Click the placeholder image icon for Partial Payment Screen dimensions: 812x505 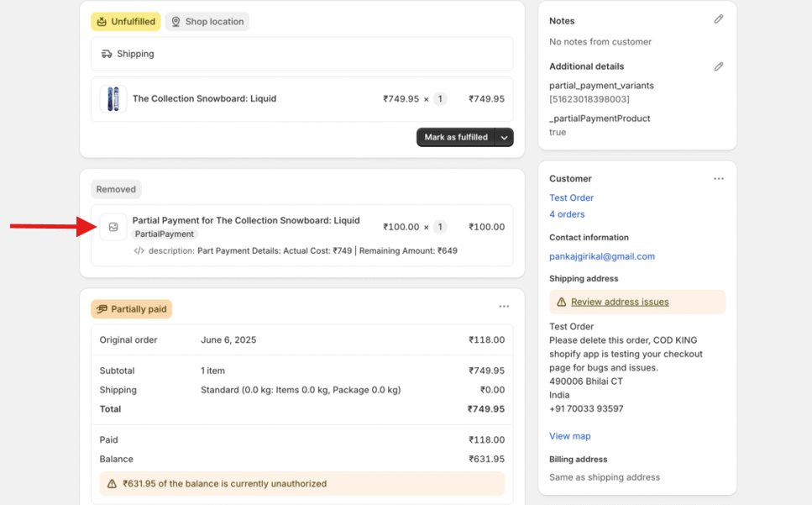(113, 227)
